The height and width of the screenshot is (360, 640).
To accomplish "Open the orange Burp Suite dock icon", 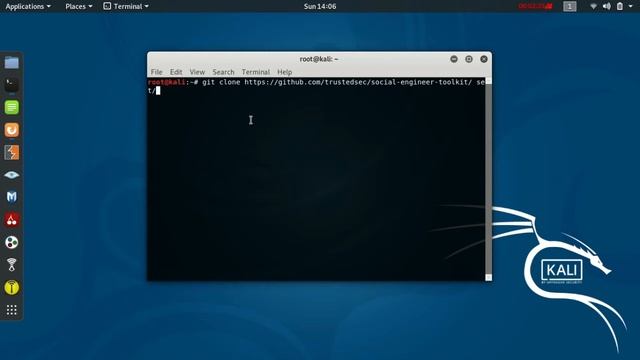I will point(11,130).
